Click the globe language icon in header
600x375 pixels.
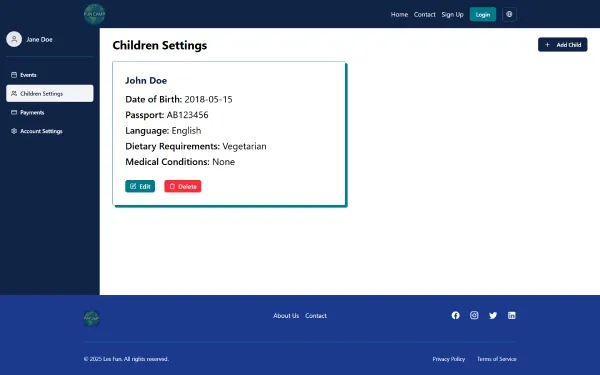click(x=509, y=14)
